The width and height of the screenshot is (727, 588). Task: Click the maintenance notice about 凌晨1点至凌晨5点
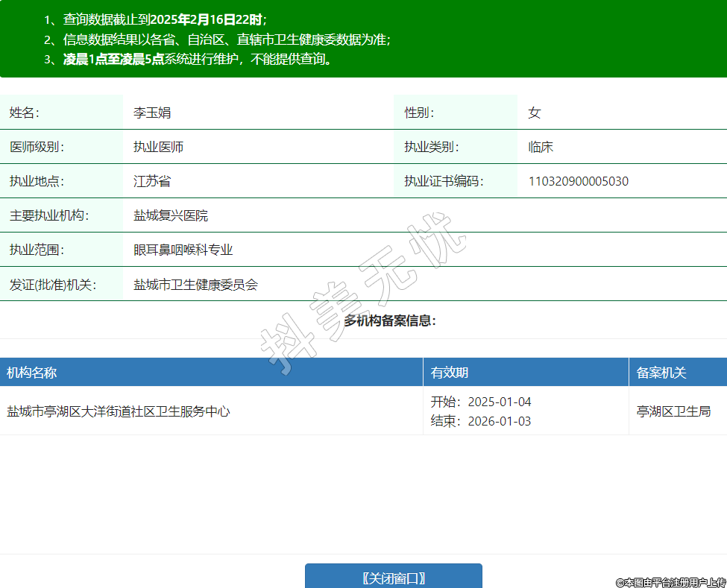click(197, 60)
